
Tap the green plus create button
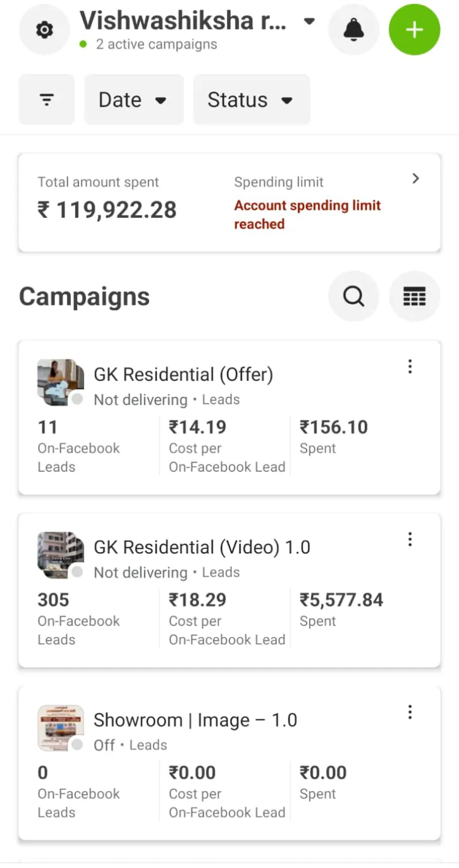[x=414, y=30]
